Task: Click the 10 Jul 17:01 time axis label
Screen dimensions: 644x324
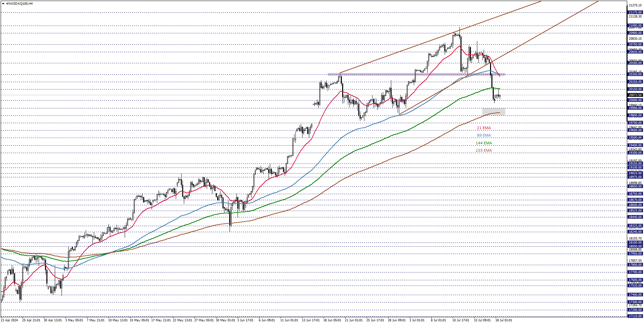Action: 461,320
